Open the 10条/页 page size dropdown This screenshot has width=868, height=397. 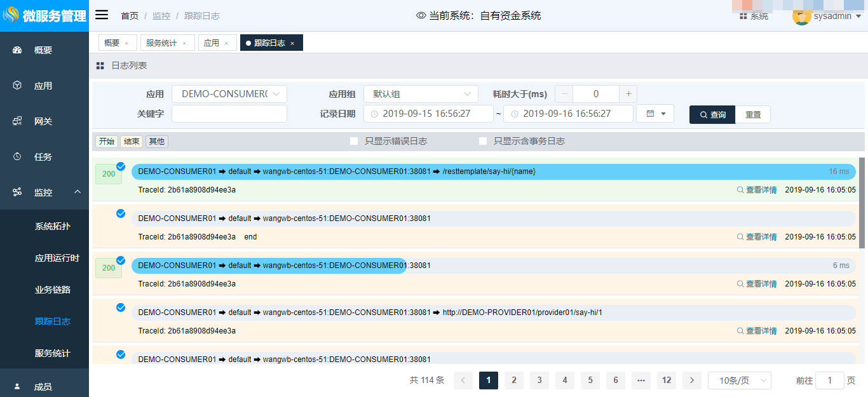[x=739, y=380]
